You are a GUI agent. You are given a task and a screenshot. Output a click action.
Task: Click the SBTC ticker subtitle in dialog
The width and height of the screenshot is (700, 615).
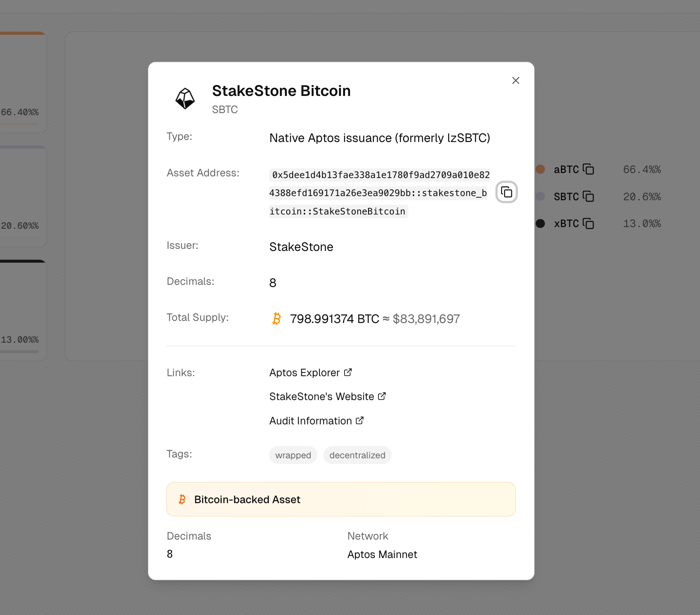tap(225, 109)
